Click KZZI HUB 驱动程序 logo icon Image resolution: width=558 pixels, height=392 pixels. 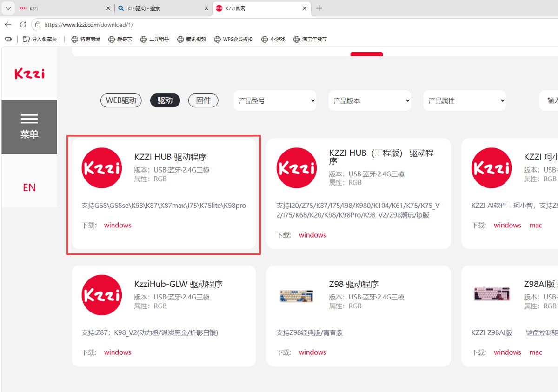(102, 168)
